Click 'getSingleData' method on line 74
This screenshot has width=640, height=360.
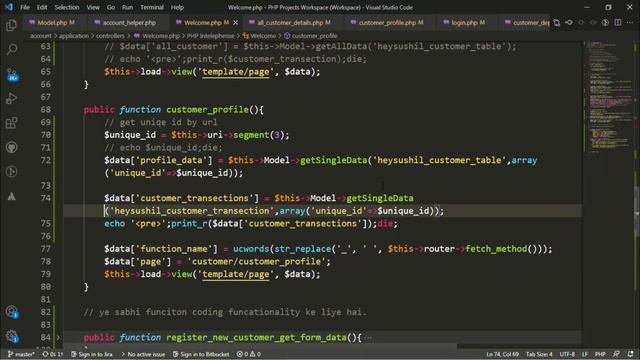click(380, 198)
